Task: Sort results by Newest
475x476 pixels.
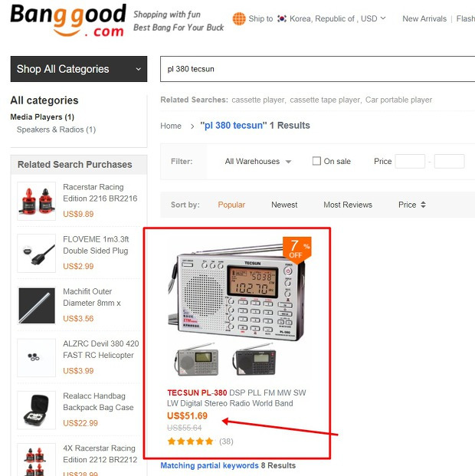Action: (x=284, y=205)
